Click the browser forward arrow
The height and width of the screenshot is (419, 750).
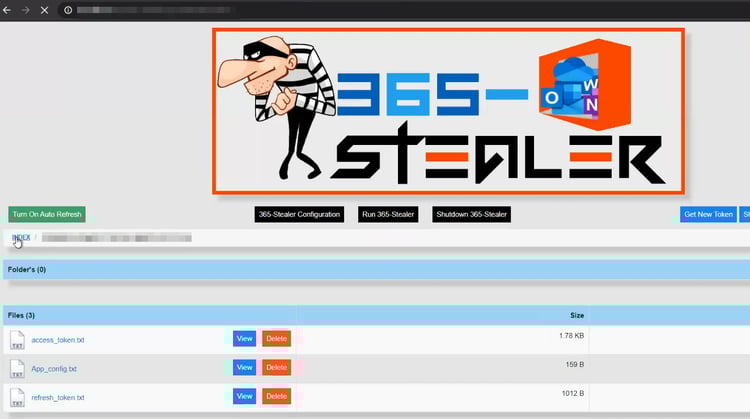(x=27, y=10)
